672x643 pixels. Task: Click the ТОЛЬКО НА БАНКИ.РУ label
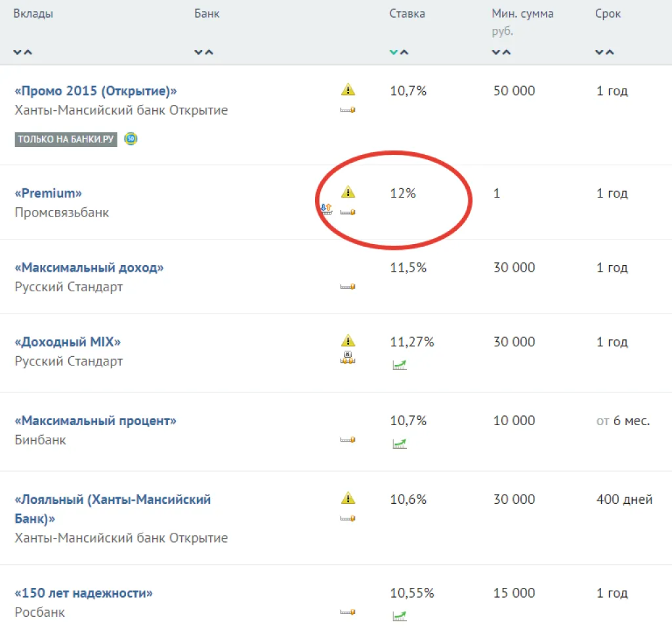click(x=66, y=139)
